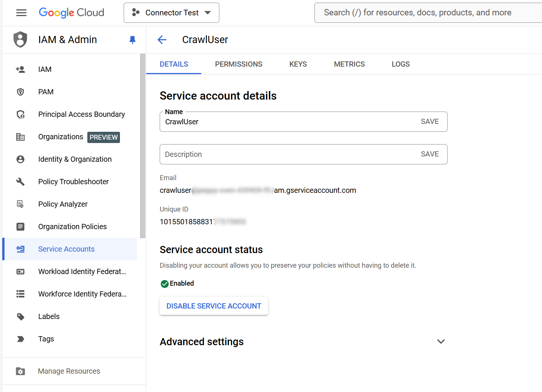Open Policy Troubleshooter page
The height and width of the screenshot is (392, 542).
70,182
